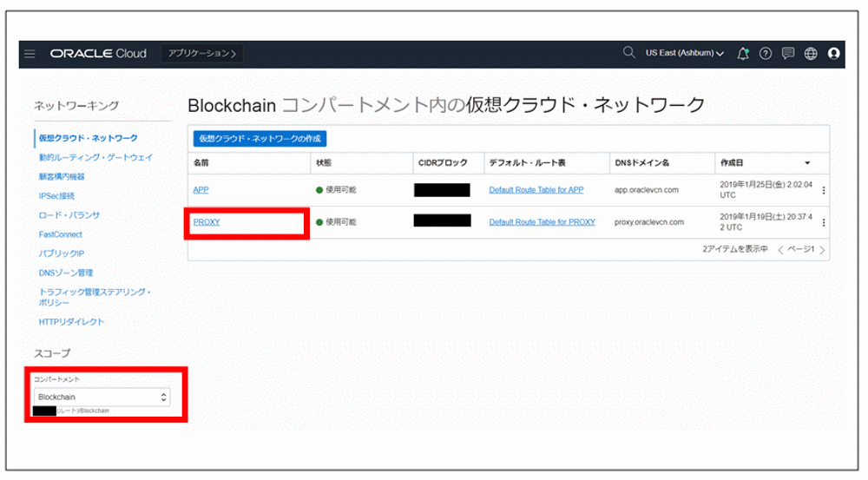Open actions menu for APP row
This screenshot has width=868, height=480.
[x=824, y=190]
